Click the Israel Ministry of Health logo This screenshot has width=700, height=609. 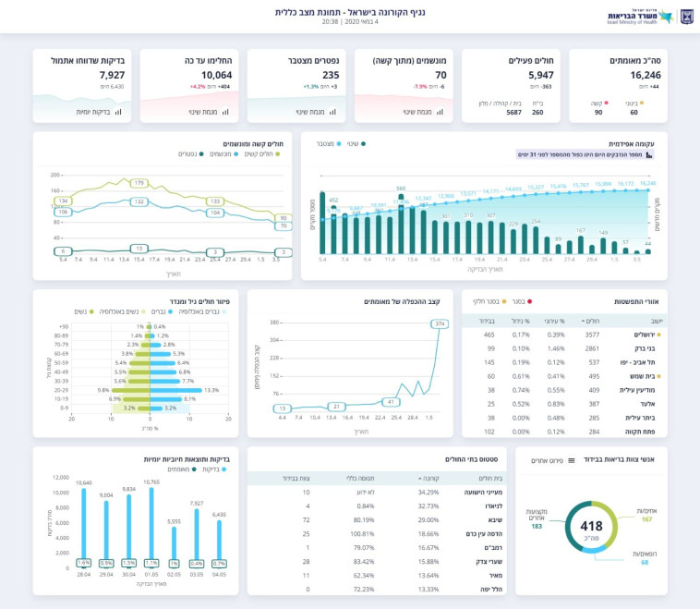coord(640,17)
